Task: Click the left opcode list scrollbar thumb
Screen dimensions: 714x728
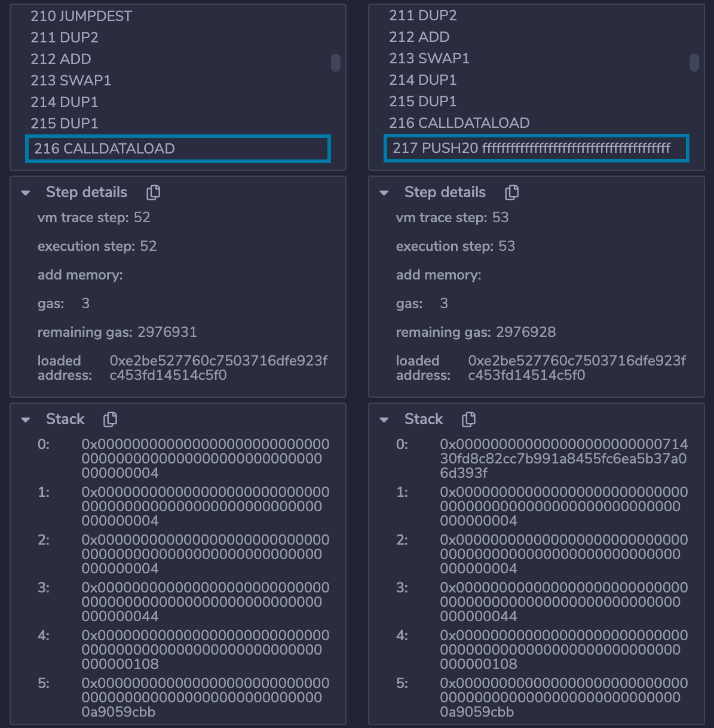Action: (x=336, y=63)
